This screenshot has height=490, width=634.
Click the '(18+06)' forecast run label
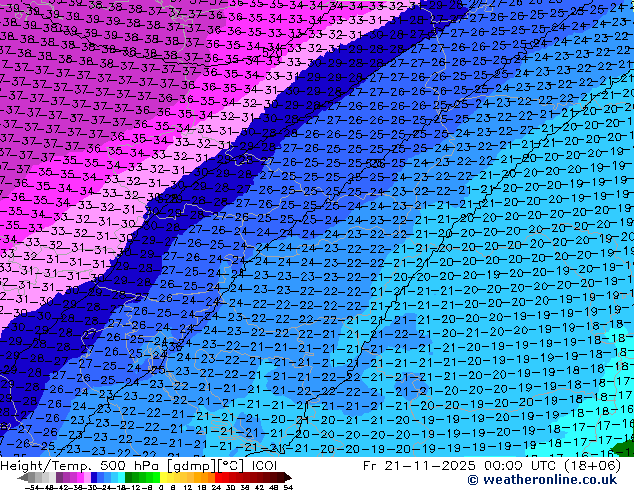[592, 466]
